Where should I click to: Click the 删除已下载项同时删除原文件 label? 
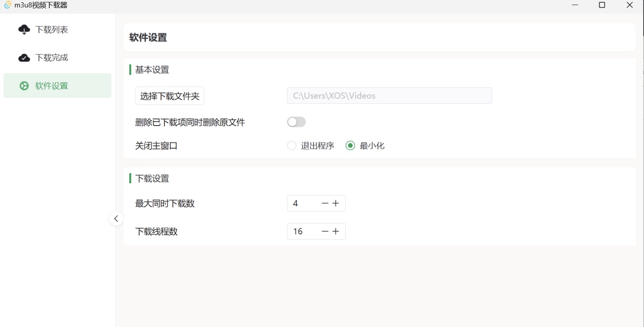pos(190,122)
